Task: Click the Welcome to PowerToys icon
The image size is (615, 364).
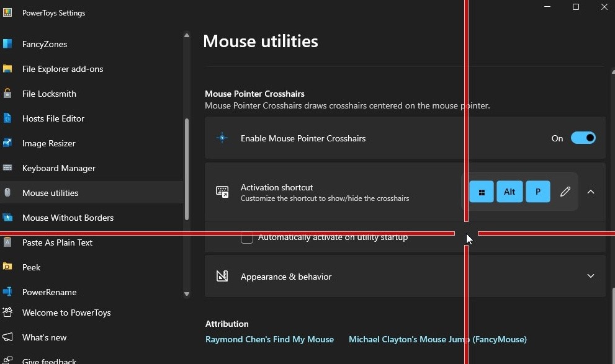Action: [7, 313]
